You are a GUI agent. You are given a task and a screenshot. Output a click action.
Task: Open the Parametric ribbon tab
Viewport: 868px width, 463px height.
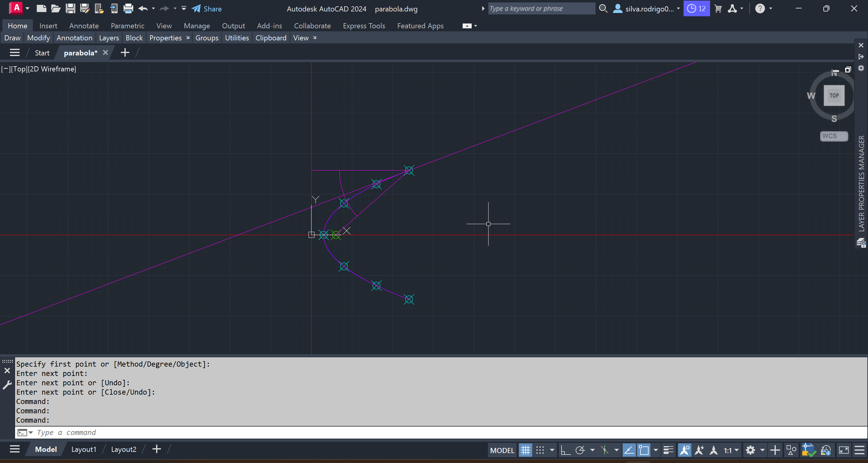[x=127, y=26]
